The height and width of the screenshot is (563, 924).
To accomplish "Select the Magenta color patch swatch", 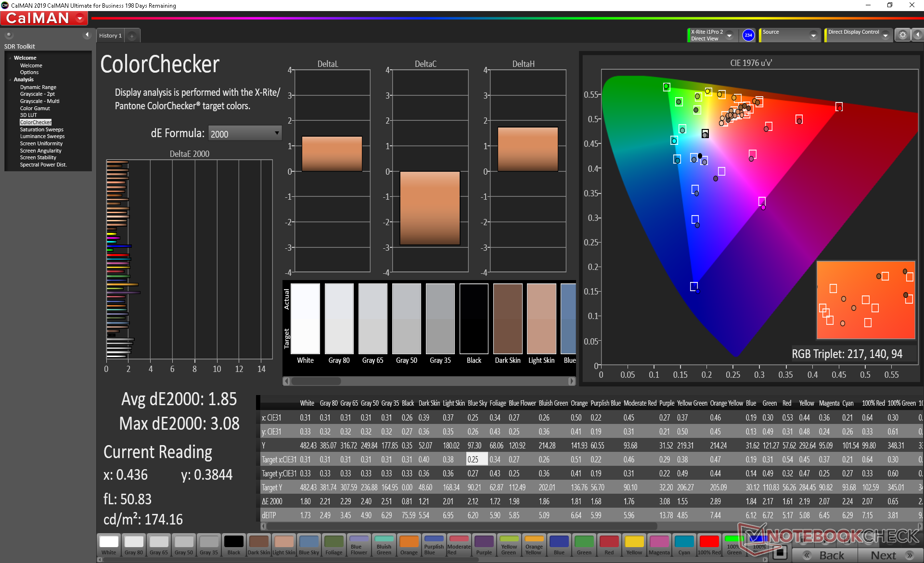I will [x=659, y=545].
